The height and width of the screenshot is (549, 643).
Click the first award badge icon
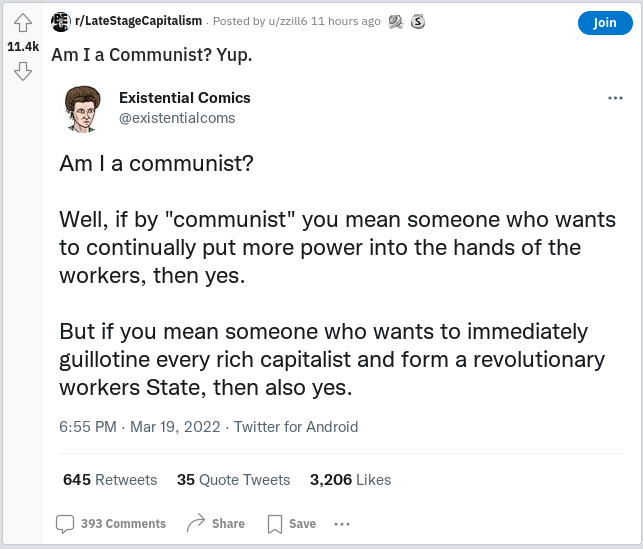397,21
